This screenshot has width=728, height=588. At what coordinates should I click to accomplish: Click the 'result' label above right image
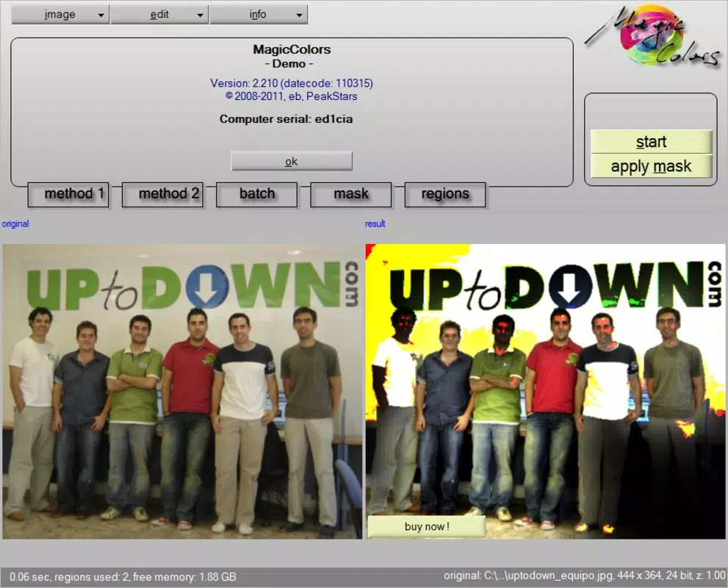tap(375, 224)
